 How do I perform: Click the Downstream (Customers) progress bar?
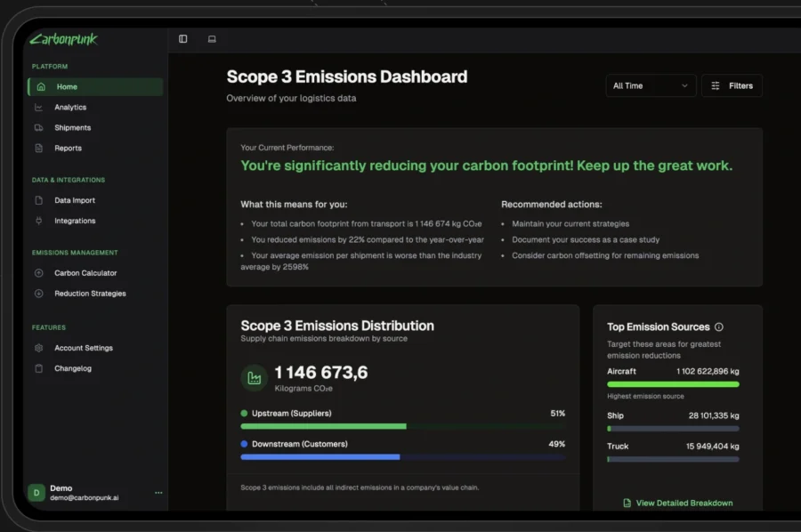click(x=403, y=457)
